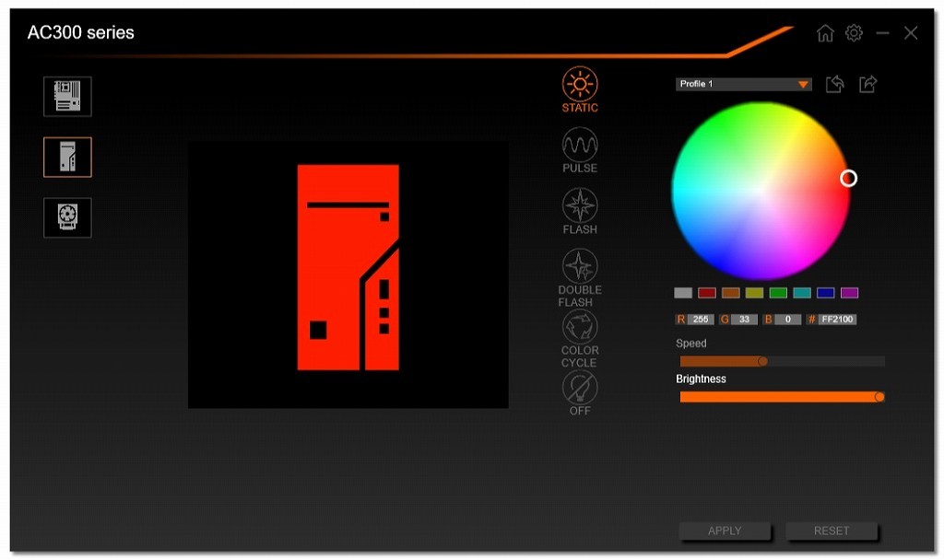Edit the hex color field FF2100
The width and height of the screenshot is (944, 560).
click(x=837, y=320)
